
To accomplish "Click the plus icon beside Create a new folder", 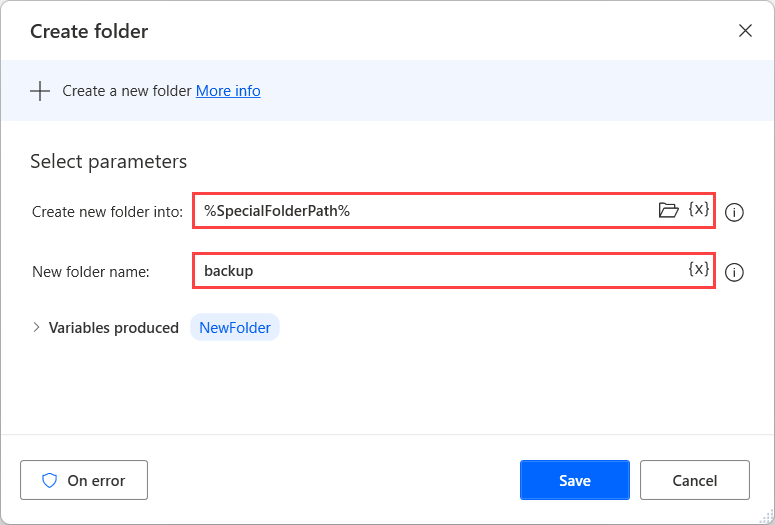I will coord(40,91).
